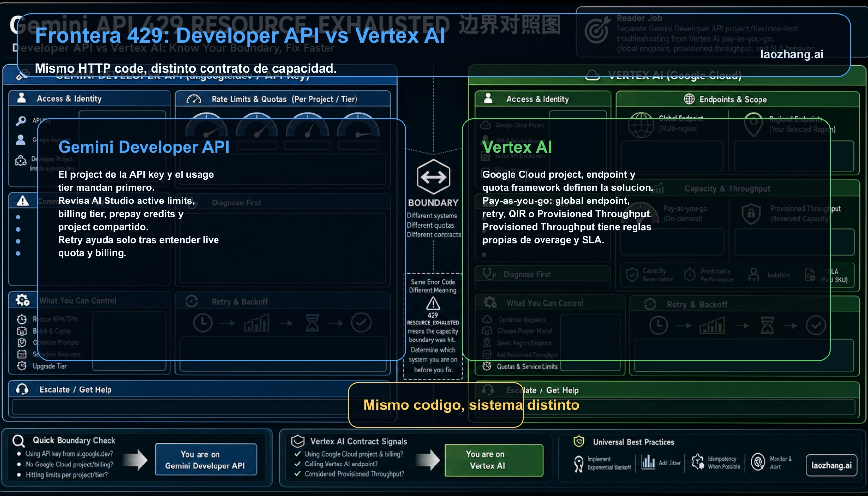Screen dimensions: 868x496
Task: Click the headset icon beside left Escalate / Get Help
Action: (x=22, y=389)
